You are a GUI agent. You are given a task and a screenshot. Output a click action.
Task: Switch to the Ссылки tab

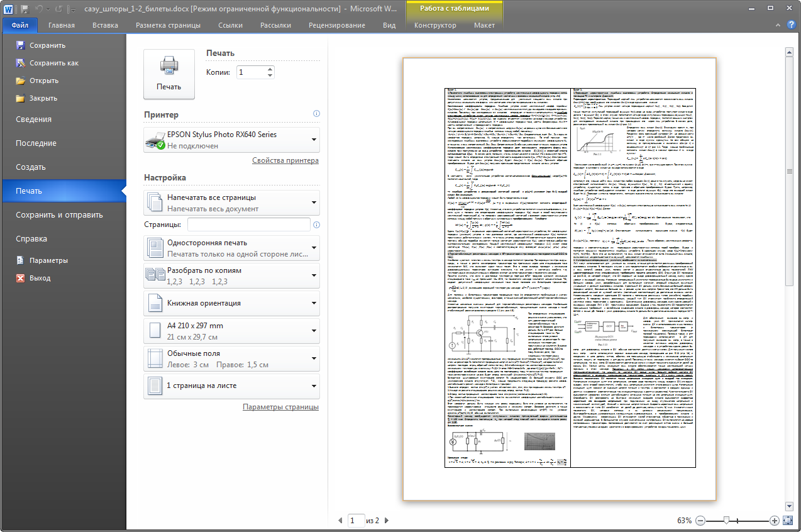click(x=230, y=25)
